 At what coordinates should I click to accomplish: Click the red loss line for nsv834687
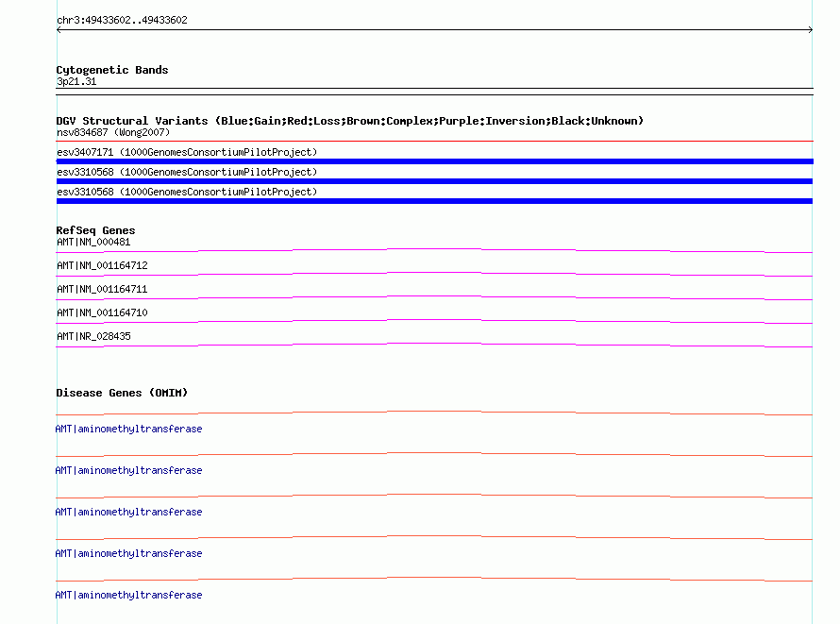434,141
